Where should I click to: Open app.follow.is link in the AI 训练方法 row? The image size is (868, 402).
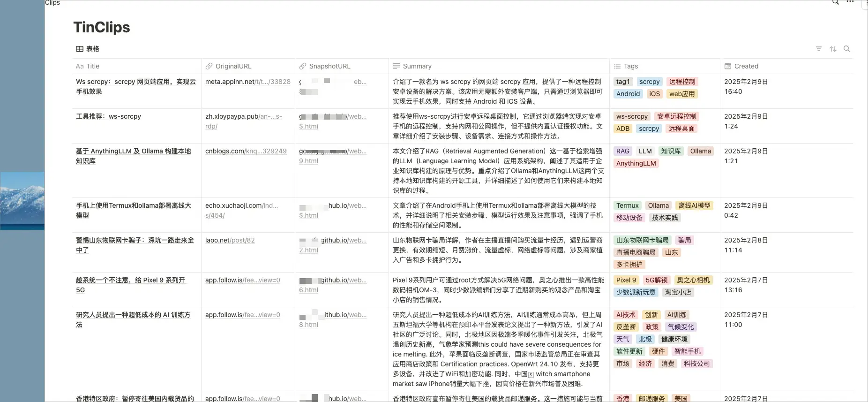(243, 315)
